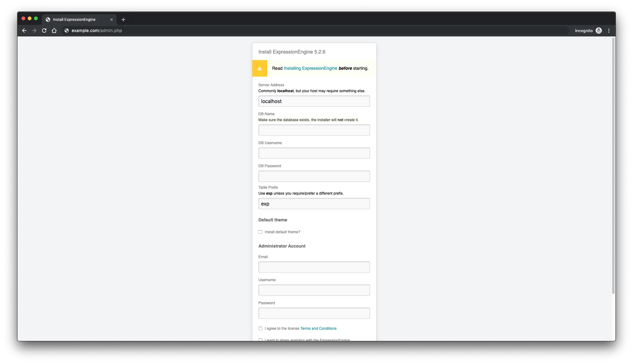Open the Terms and Conditions link
This screenshot has width=633, height=364.
click(x=318, y=329)
